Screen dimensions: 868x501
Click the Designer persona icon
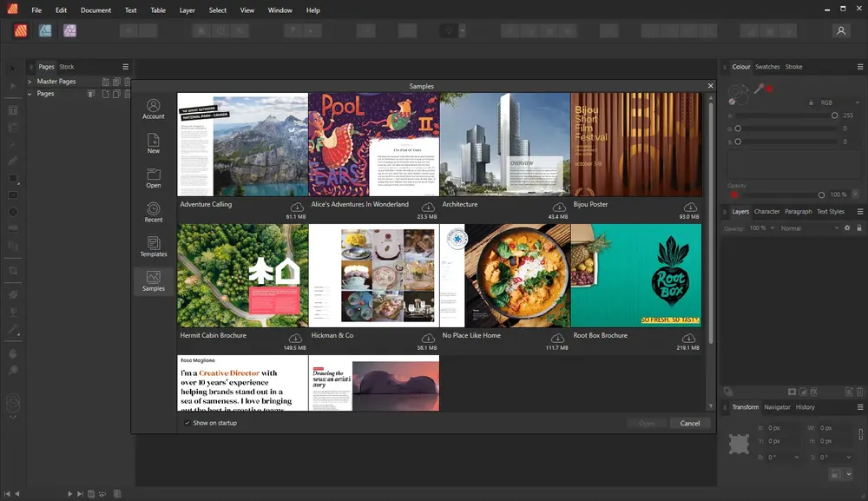[45, 31]
